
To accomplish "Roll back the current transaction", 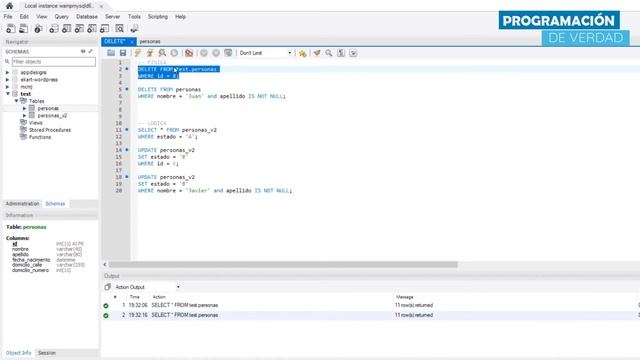I will (216, 53).
